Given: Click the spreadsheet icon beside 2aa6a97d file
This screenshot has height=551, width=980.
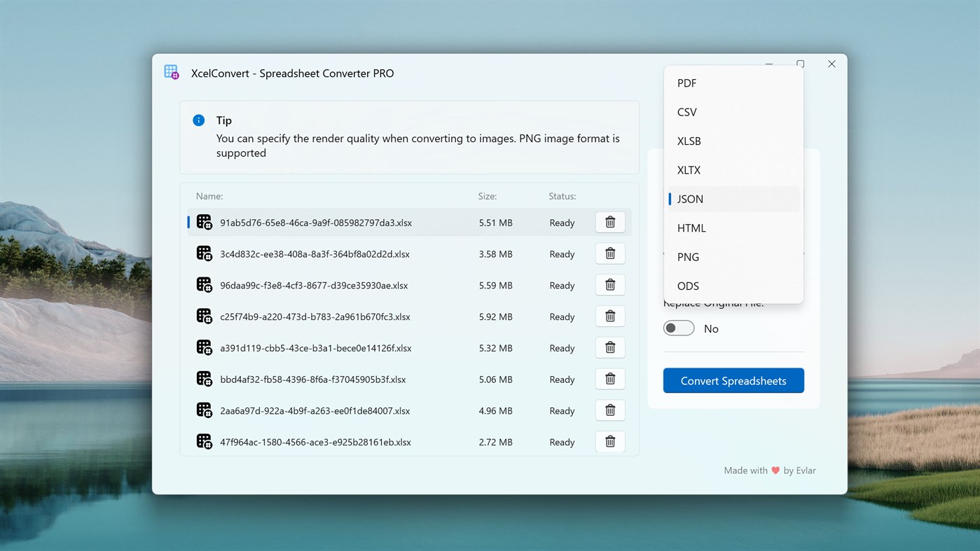Looking at the screenshot, I should pyautogui.click(x=204, y=410).
